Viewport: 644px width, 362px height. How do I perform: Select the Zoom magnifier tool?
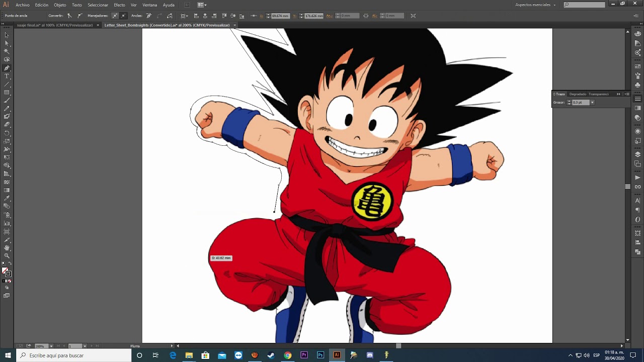pos(7,256)
